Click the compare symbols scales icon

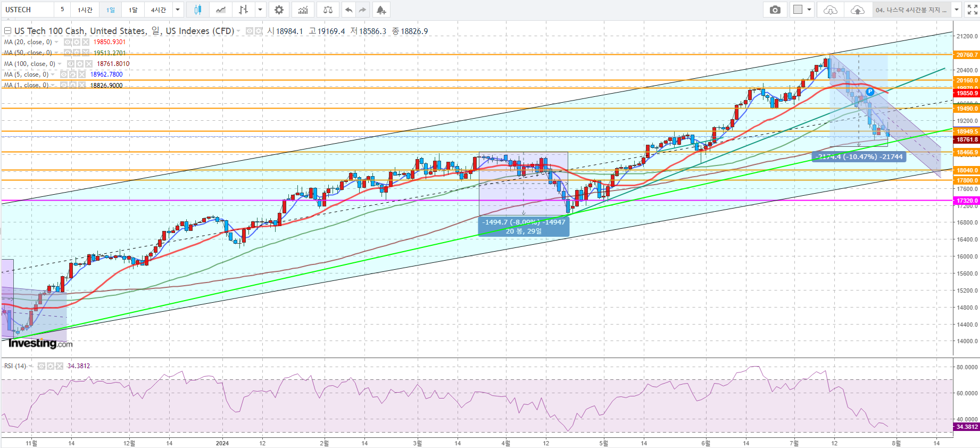(x=328, y=10)
